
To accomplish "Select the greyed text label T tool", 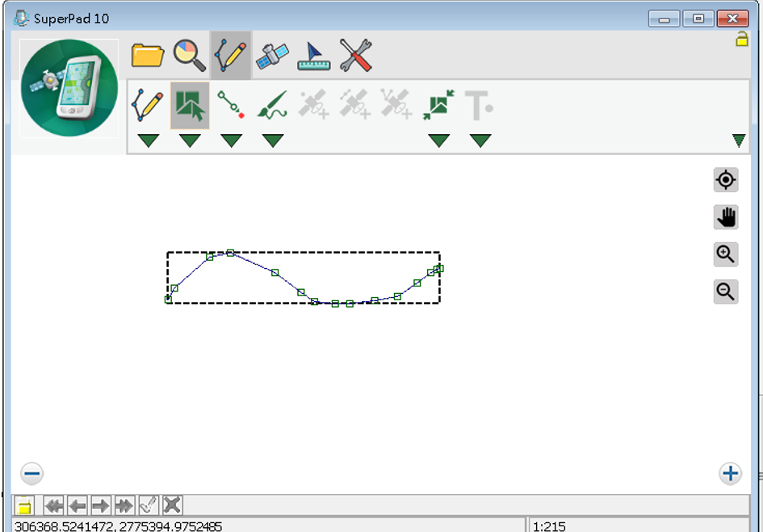I will coord(480,105).
